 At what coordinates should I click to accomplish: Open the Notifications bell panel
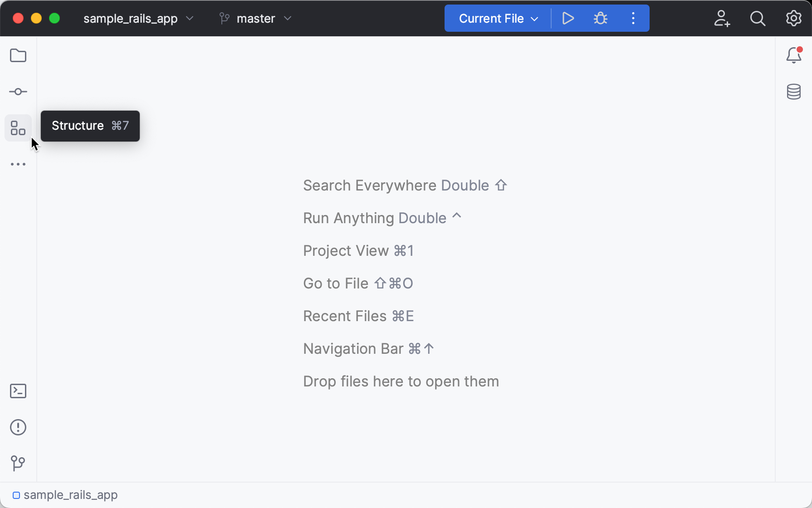(x=793, y=55)
